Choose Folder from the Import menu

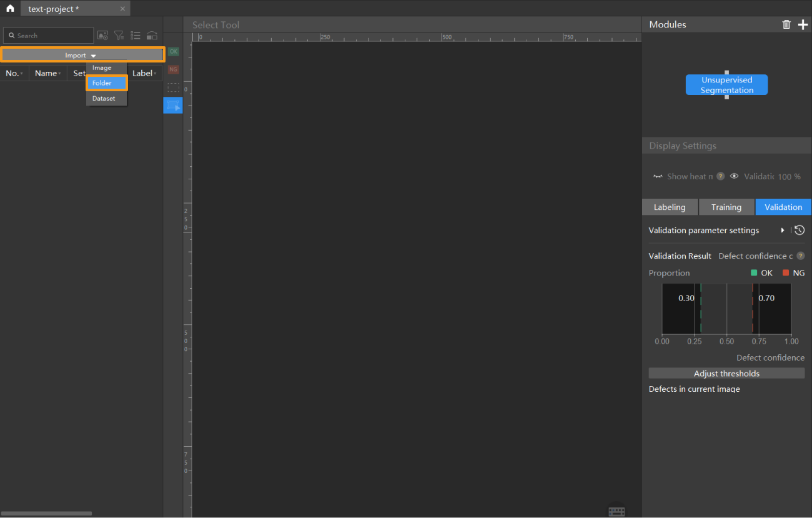pos(106,83)
